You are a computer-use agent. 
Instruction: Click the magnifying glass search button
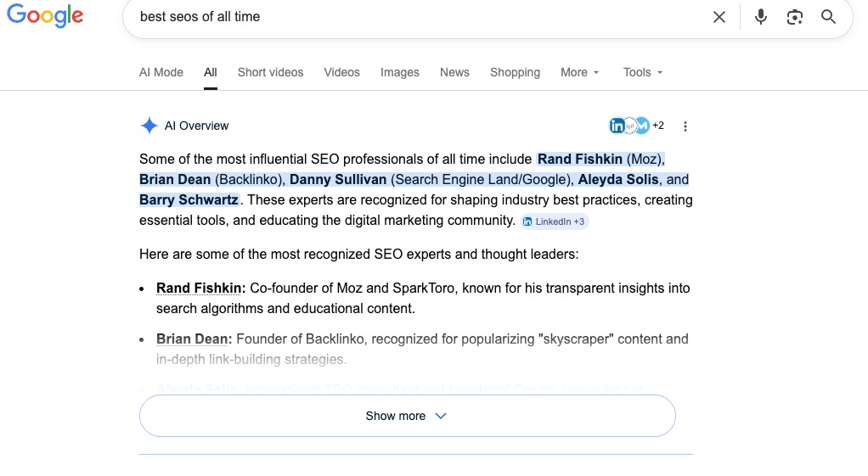(828, 17)
